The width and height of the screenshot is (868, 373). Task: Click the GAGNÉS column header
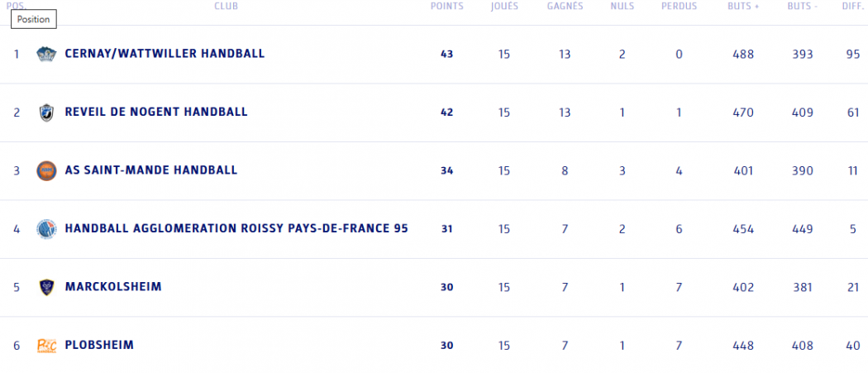pyautogui.click(x=565, y=6)
